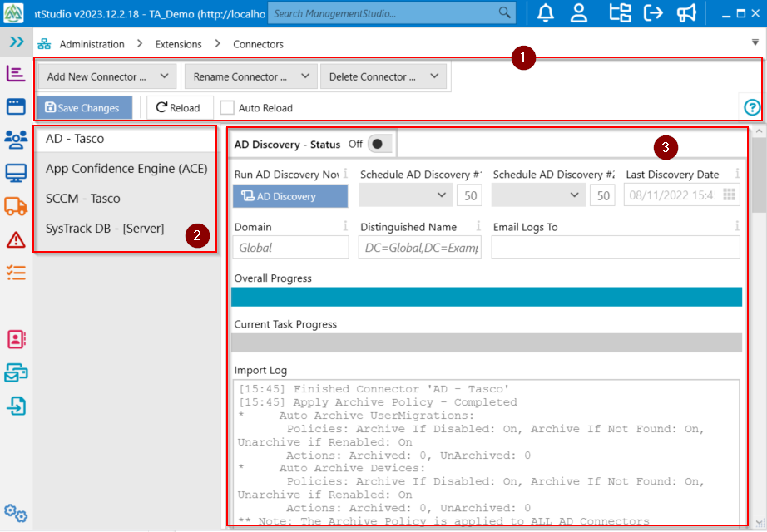This screenshot has width=767, height=532.
Task: Toggle the AD Discovery Status switch
Action: click(x=379, y=144)
